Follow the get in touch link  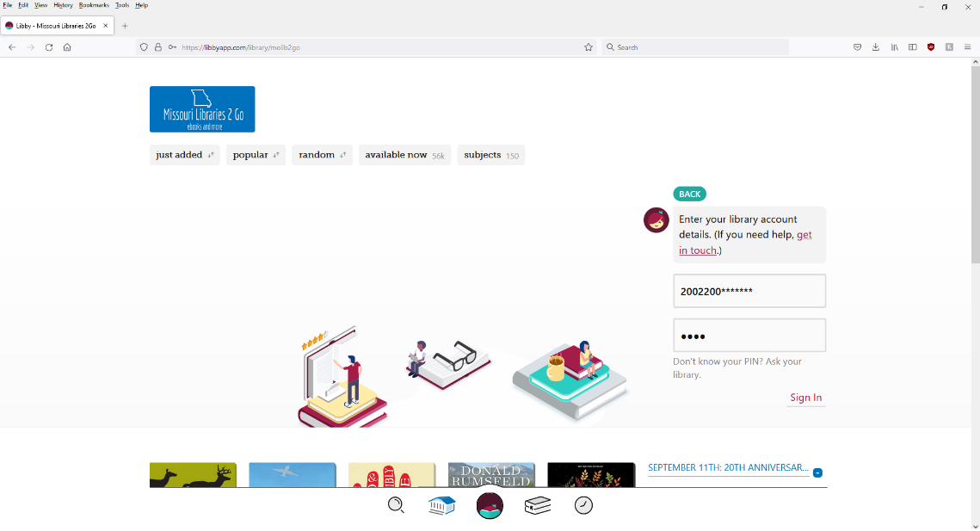click(745, 243)
